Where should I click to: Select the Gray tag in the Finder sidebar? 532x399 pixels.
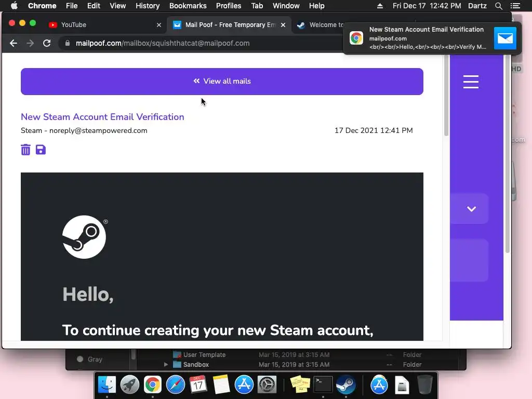click(95, 360)
